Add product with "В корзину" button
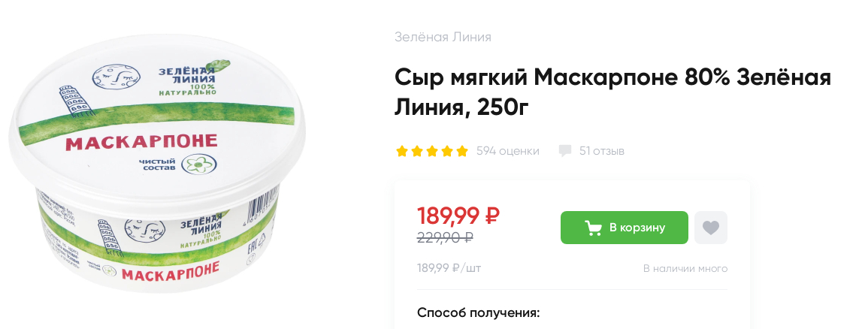The height and width of the screenshot is (329, 868). click(x=625, y=228)
